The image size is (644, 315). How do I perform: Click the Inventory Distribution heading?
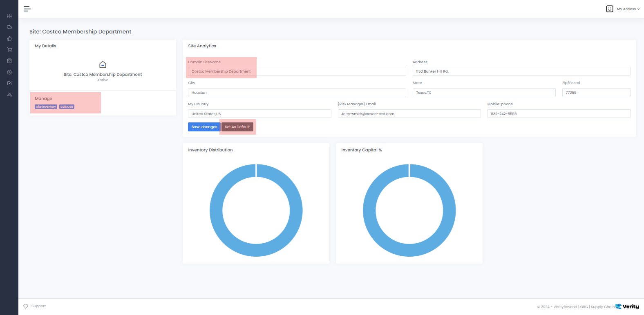[x=210, y=150]
